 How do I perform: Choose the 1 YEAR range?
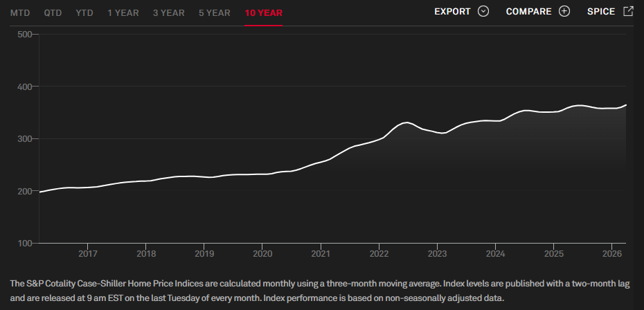coord(123,12)
